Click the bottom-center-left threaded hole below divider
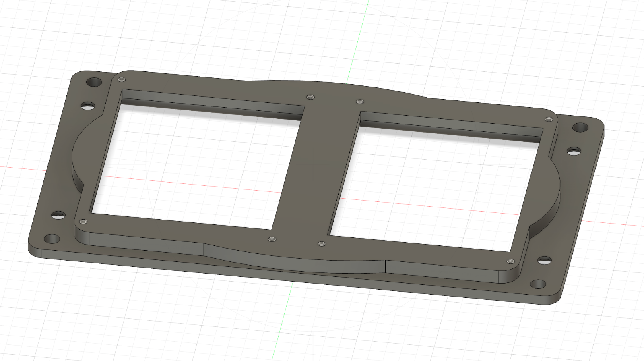644x361 pixels. 272,239
